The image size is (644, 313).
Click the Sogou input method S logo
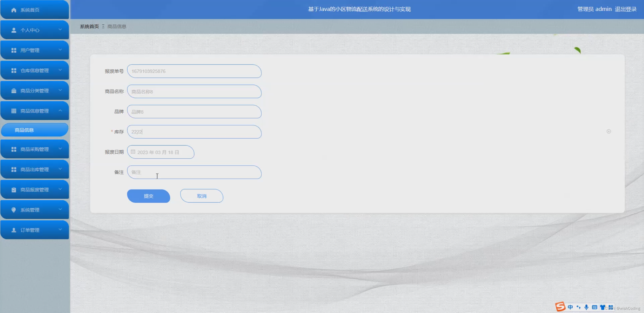click(x=560, y=307)
